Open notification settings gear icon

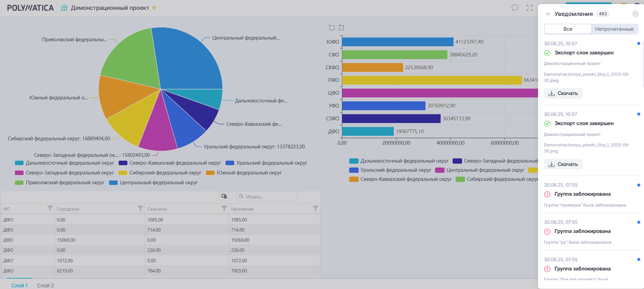coord(635,14)
